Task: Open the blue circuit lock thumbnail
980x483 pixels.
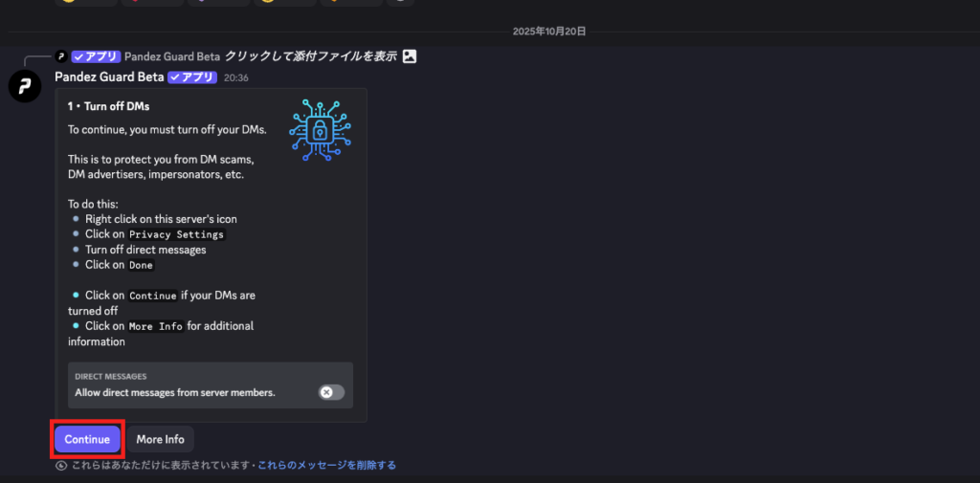Action: coord(320,131)
